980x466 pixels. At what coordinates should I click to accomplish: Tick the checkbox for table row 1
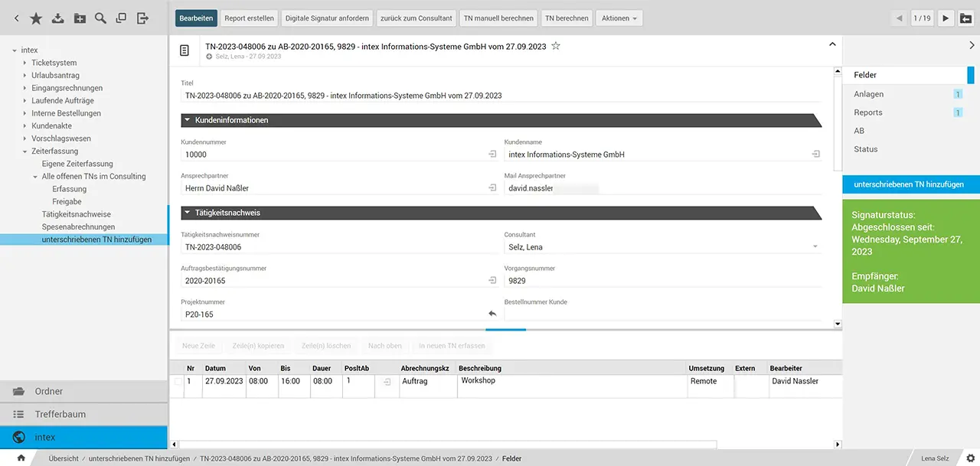(178, 381)
